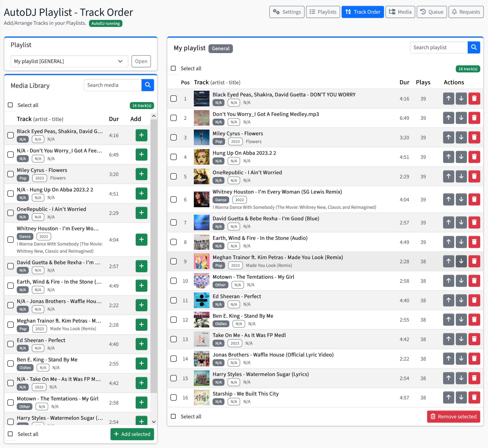The height and width of the screenshot is (448, 488).
Task: Tick checkbox for OneRepublic - I Ain't Worried in playlist
Action: coord(174,176)
